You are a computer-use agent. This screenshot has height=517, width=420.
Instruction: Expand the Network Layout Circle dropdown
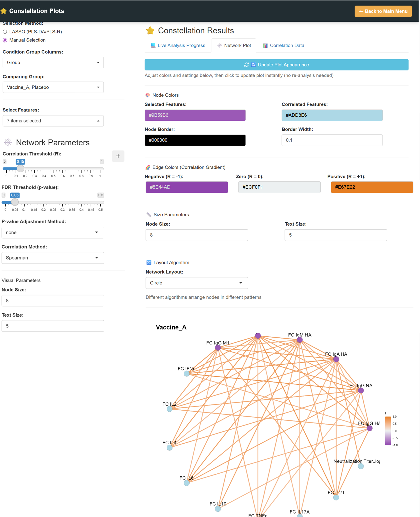click(x=197, y=283)
